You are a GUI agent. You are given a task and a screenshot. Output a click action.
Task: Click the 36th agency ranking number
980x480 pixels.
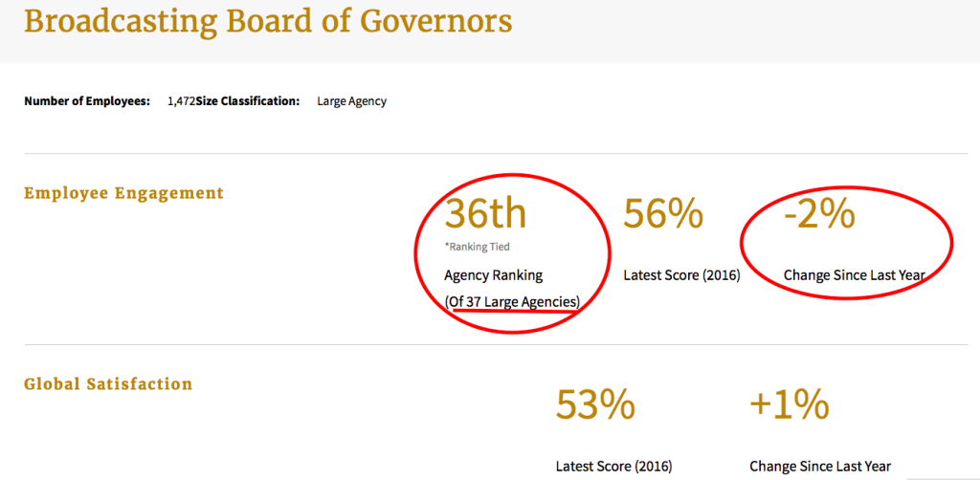(x=485, y=213)
